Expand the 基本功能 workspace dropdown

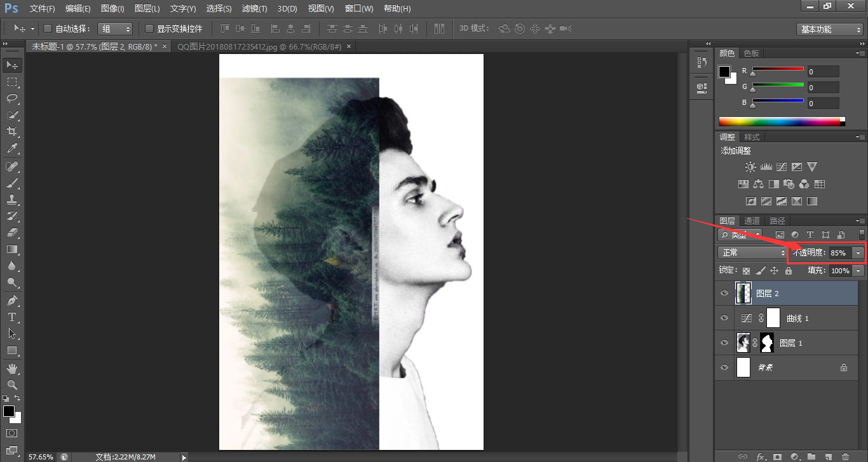click(829, 29)
